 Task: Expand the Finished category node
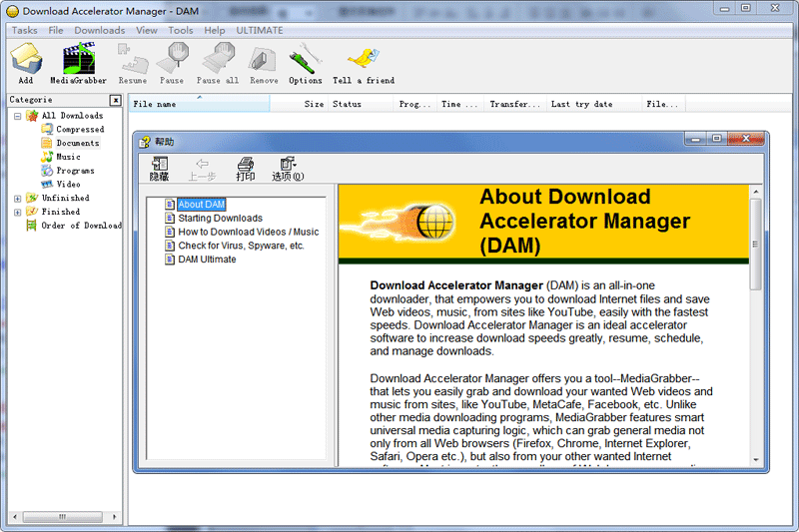(x=18, y=212)
